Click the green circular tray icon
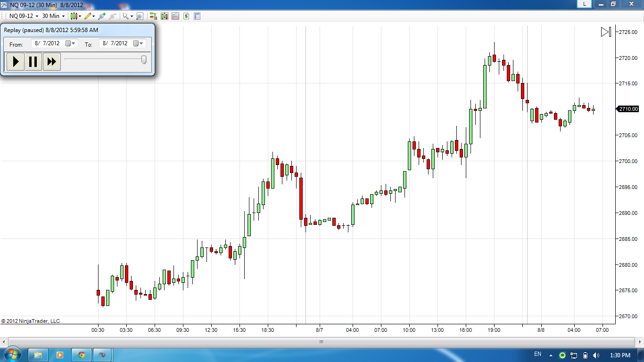Viewport: 644px width, 362px height. tap(562, 355)
